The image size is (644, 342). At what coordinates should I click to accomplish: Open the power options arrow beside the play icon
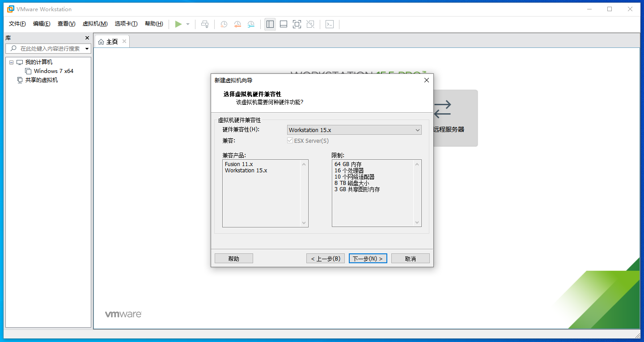188,24
